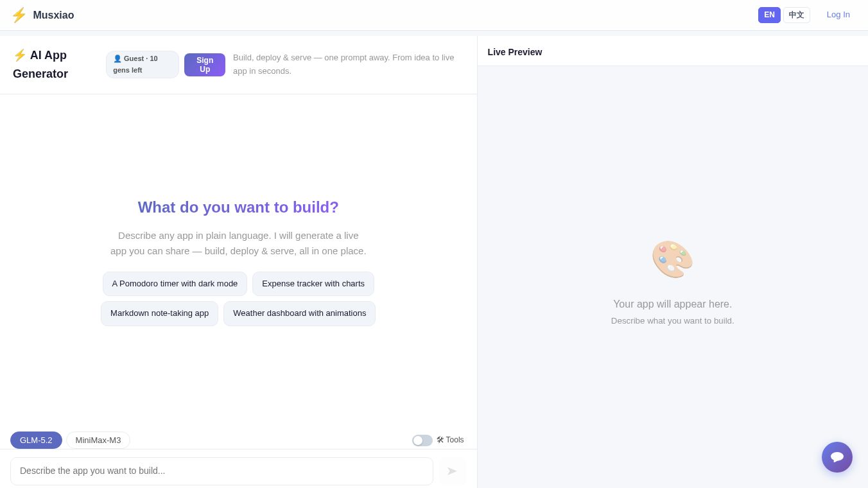Click the Guest gens left badge
Screen dimensions: 868x488
coord(143,64)
